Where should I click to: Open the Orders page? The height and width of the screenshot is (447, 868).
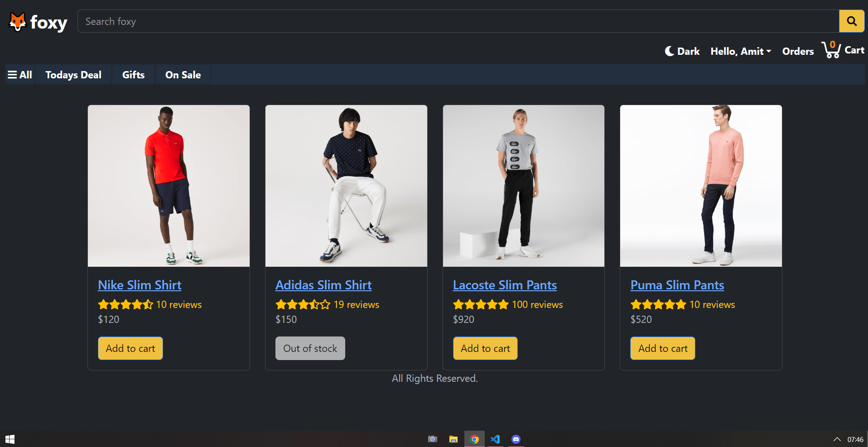click(798, 51)
